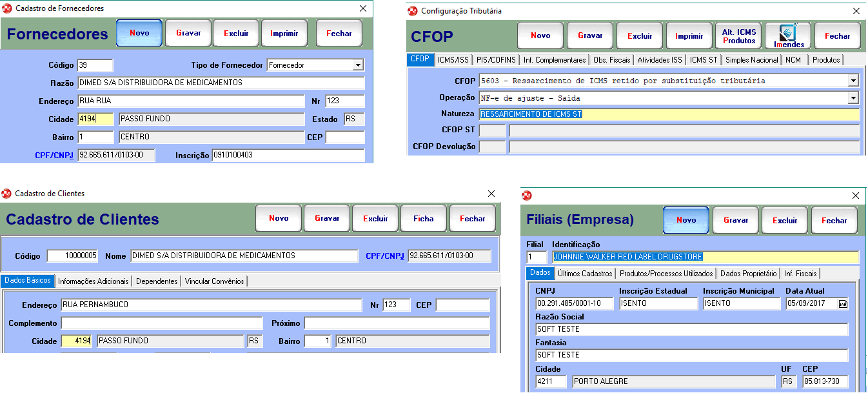Click Gravar in Fornecedores window
The height and width of the screenshot is (393, 868).
(x=188, y=33)
